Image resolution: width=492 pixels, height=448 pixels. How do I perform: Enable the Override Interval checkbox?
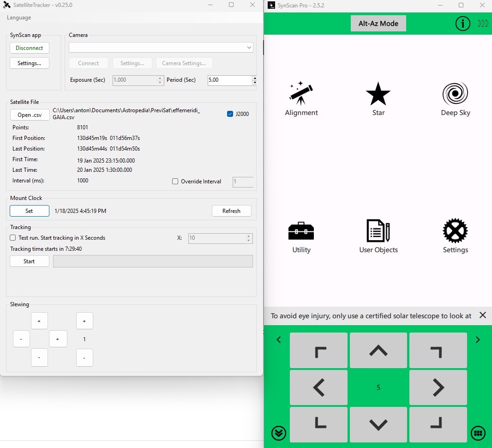tap(175, 181)
